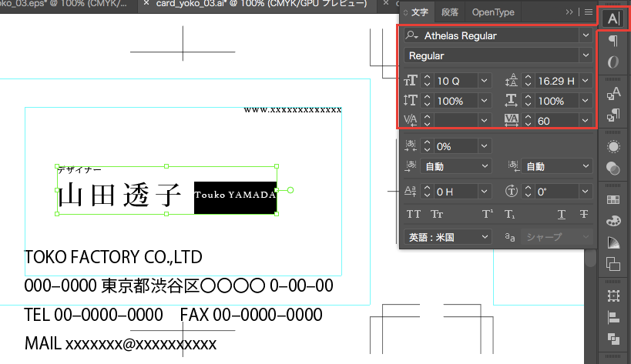
Task: Open the font size 10 Q dropdown
Action: click(x=484, y=81)
